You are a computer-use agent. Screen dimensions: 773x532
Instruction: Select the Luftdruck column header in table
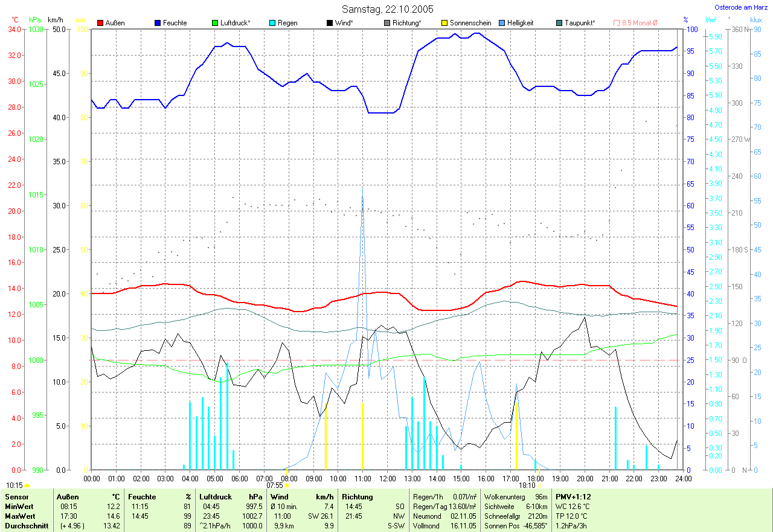pyautogui.click(x=216, y=497)
